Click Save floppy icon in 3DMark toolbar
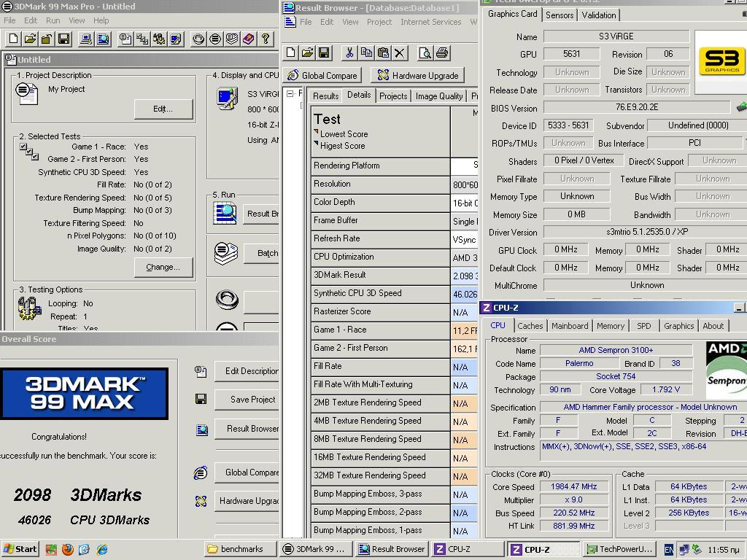The image size is (747, 560). click(x=64, y=39)
